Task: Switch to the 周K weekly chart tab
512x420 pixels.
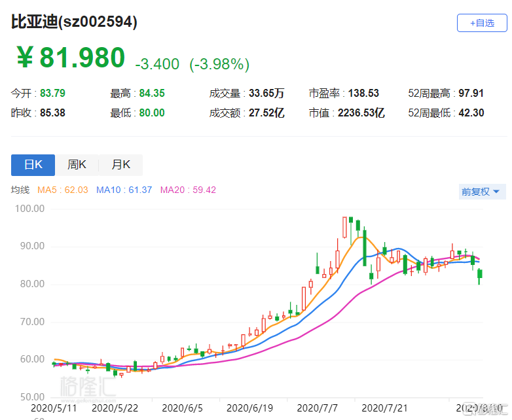Action: 77,165
